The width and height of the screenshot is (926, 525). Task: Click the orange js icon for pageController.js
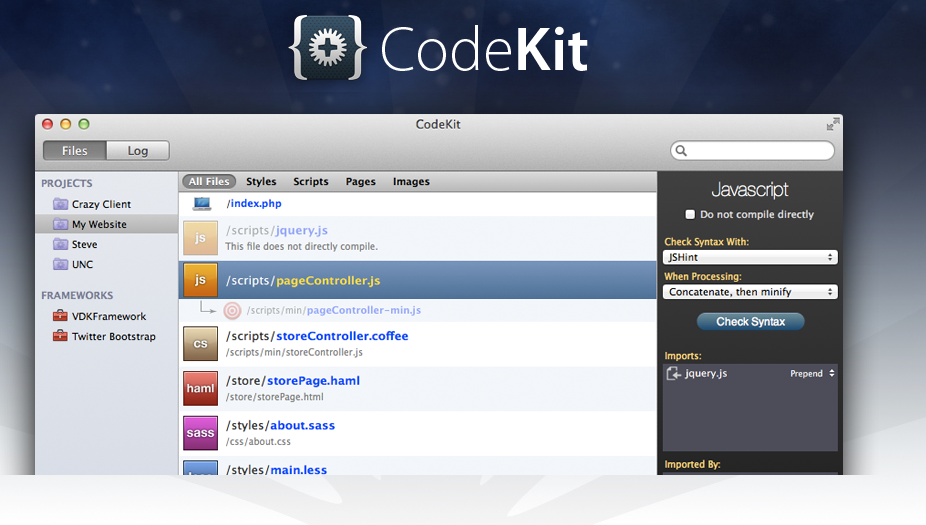200,279
